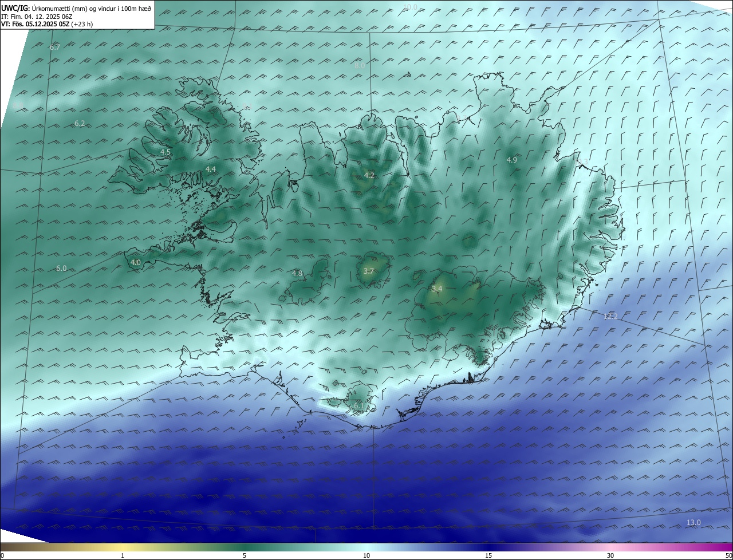This screenshot has height=560, width=733.
Task: Click the '6.0' value label
Action: point(61,268)
